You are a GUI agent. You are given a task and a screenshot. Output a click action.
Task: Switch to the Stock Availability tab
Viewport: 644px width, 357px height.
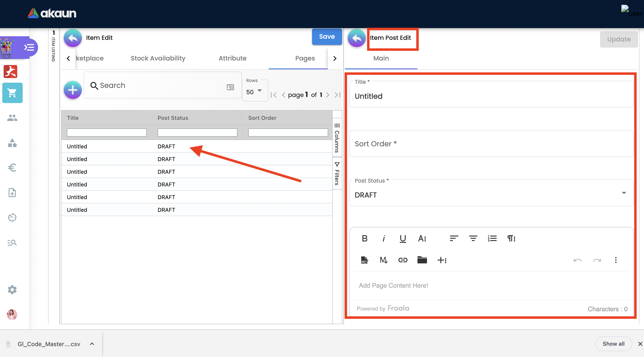click(x=158, y=58)
